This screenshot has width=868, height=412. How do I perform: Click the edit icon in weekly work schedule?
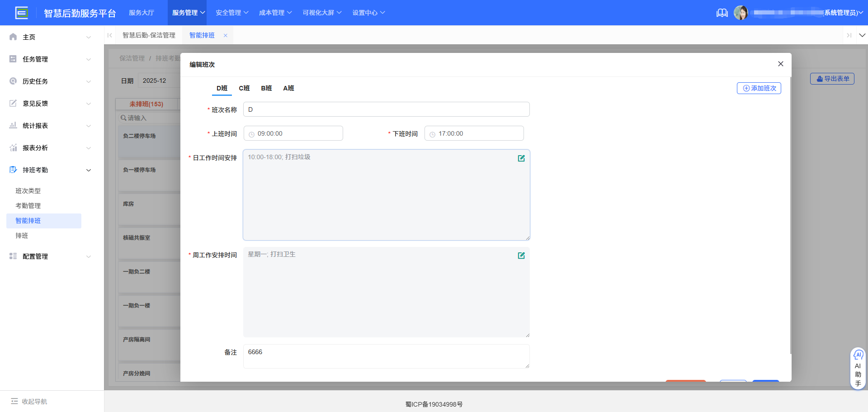[x=521, y=256]
